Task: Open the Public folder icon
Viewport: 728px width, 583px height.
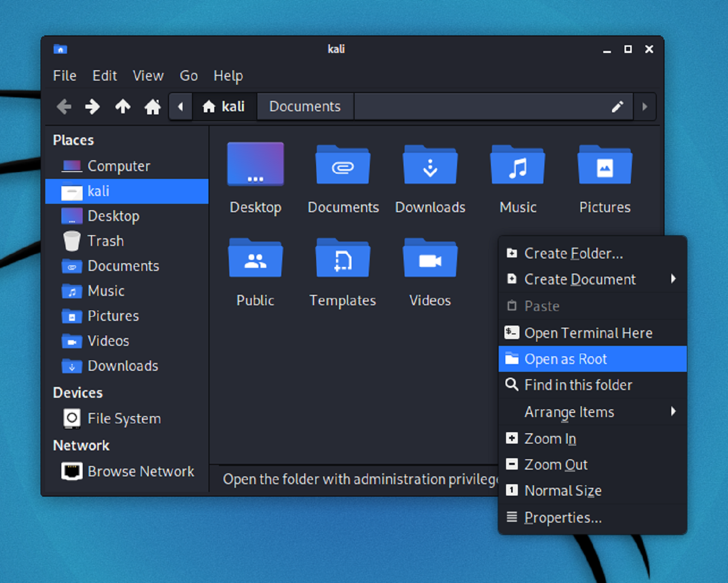Action: point(255,258)
